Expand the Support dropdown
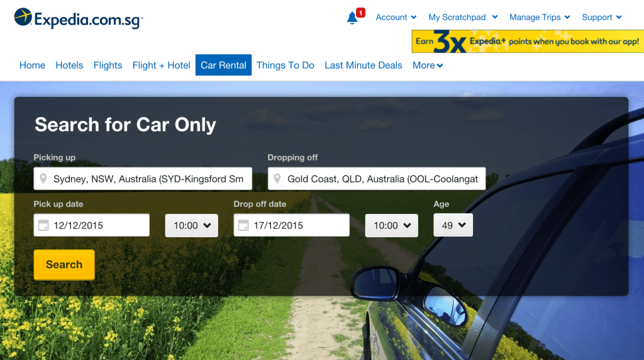644x360 pixels. coord(602,17)
